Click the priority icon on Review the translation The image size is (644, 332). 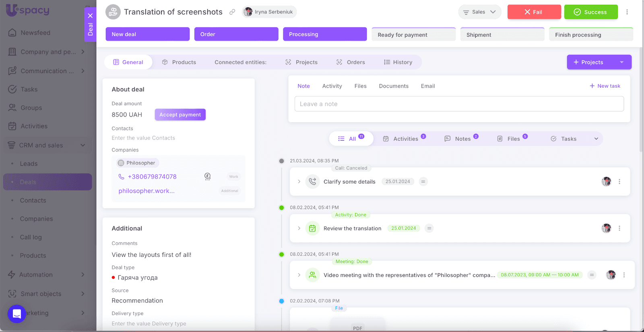click(429, 228)
